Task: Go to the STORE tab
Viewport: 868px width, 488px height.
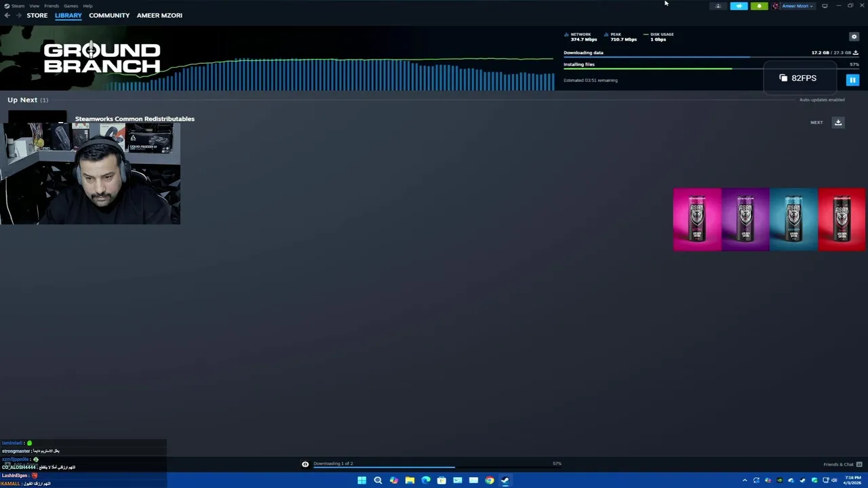Action: click(37, 15)
